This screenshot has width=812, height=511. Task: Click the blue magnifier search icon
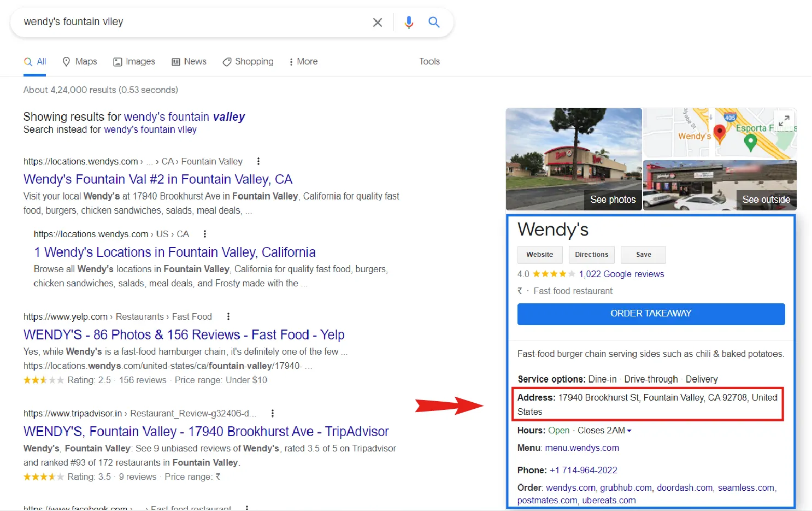click(x=434, y=22)
